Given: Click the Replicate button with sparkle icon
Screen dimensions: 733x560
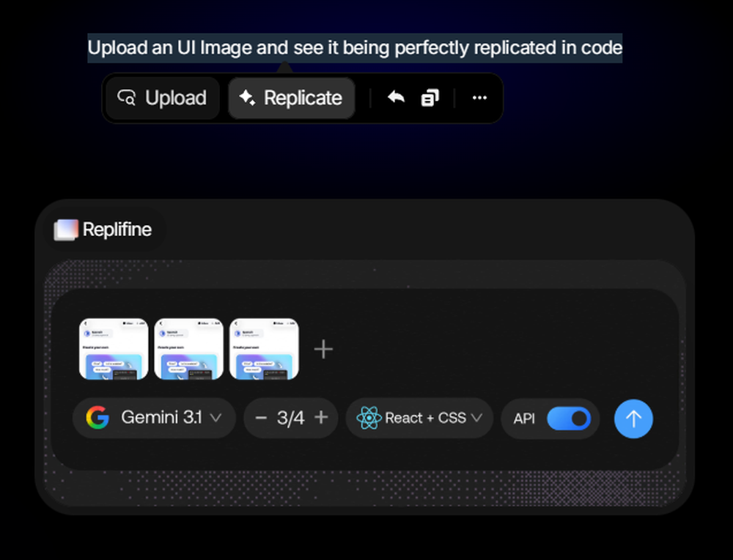Looking at the screenshot, I should pyautogui.click(x=291, y=98).
